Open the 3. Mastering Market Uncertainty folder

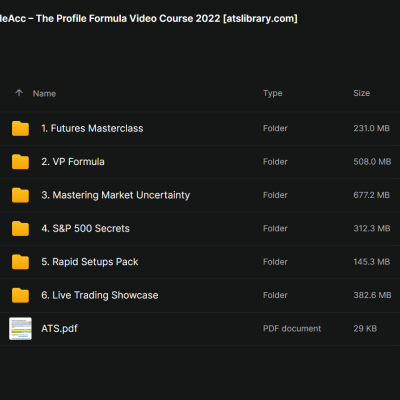[x=116, y=195]
